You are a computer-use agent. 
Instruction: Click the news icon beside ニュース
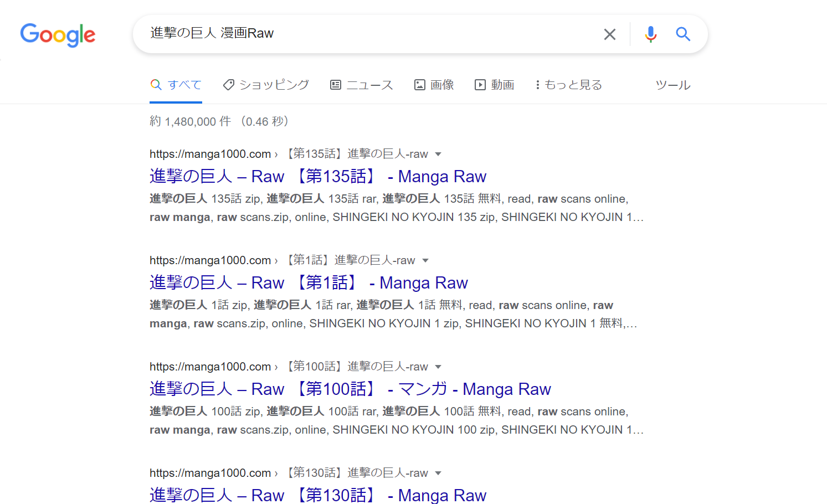336,85
